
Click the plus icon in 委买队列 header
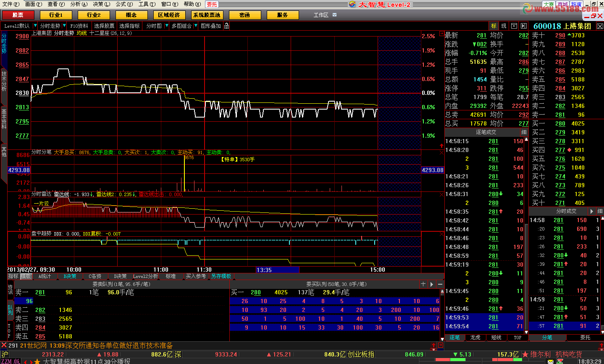click(423, 284)
